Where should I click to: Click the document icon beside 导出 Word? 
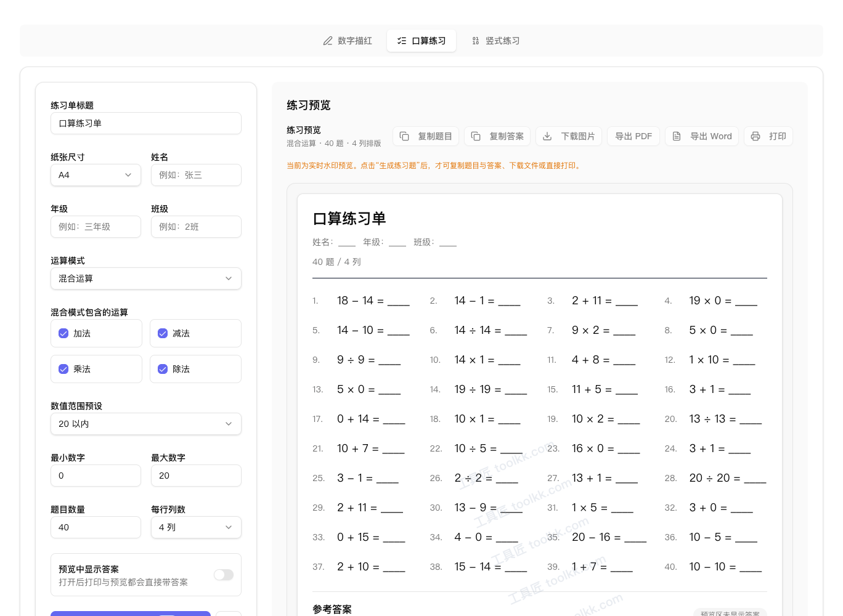(x=677, y=136)
